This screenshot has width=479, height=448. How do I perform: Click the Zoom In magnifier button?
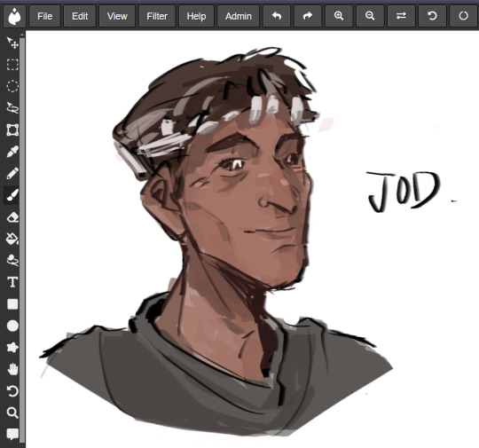pos(339,16)
